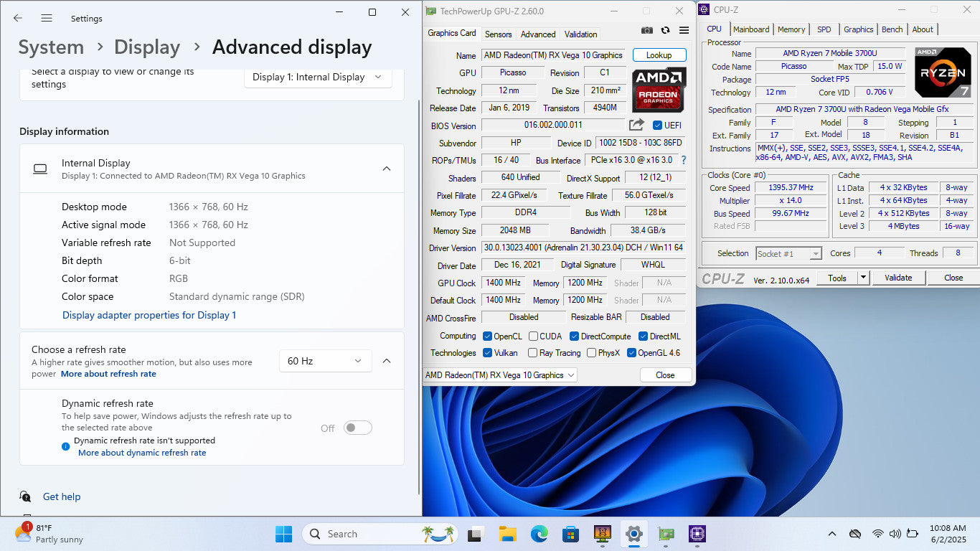Click the AMD Radeon Graphics logo
The image size is (980, 551).
point(659,89)
